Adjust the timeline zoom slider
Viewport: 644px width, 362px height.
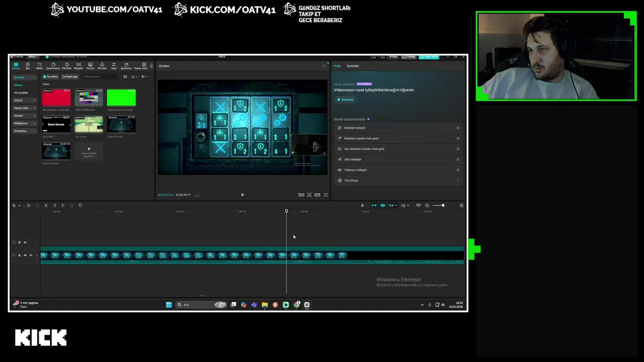click(439, 205)
